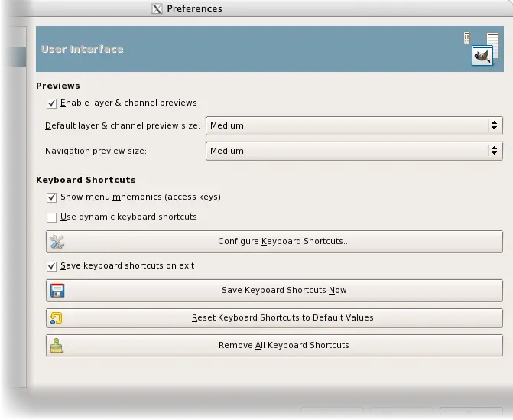Click the broom icon for removing all shortcuts
This screenshot has width=513, height=420.
tap(57, 346)
